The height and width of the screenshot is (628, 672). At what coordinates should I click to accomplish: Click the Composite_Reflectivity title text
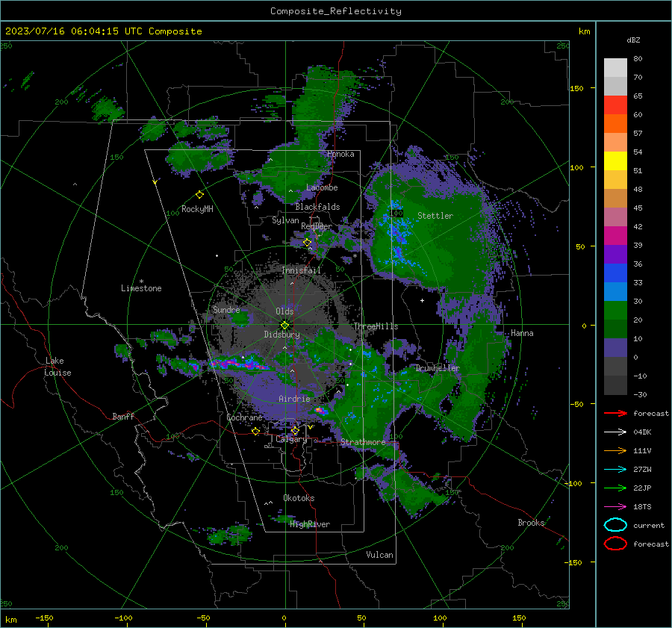(x=336, y=11)
